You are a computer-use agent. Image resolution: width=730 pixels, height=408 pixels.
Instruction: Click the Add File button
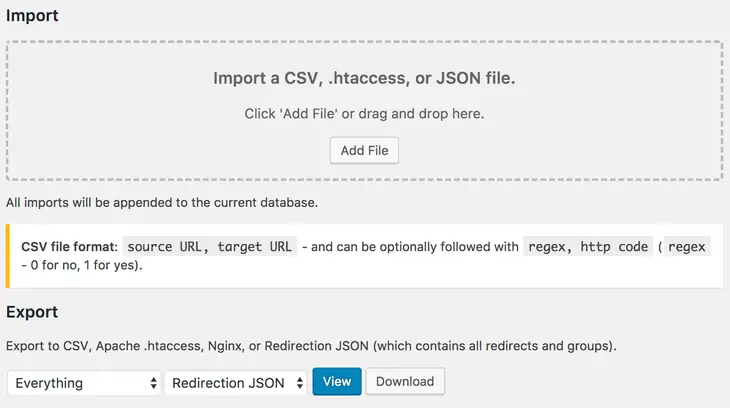(364, 150)
